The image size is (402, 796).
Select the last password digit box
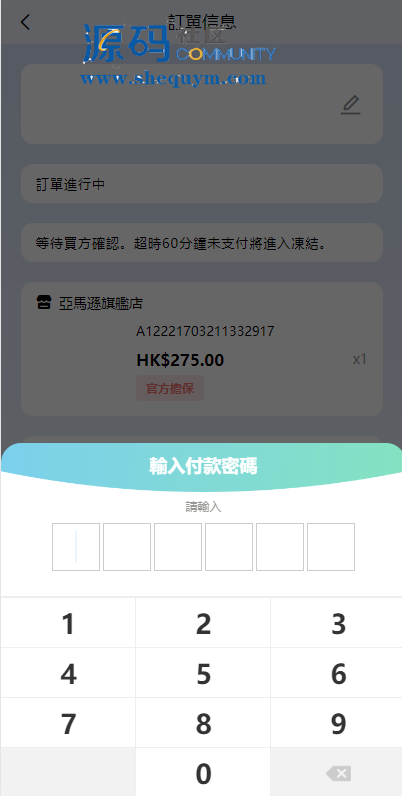[x=331, y=547]
